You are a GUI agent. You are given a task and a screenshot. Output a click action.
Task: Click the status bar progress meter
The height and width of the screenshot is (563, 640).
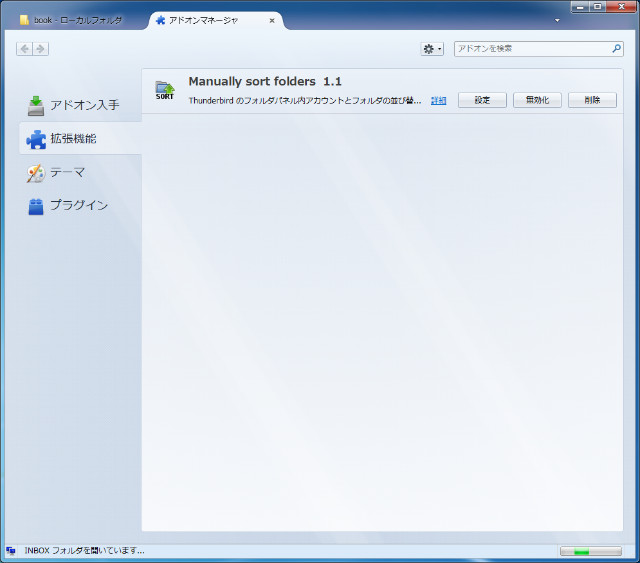click(591, 552)
